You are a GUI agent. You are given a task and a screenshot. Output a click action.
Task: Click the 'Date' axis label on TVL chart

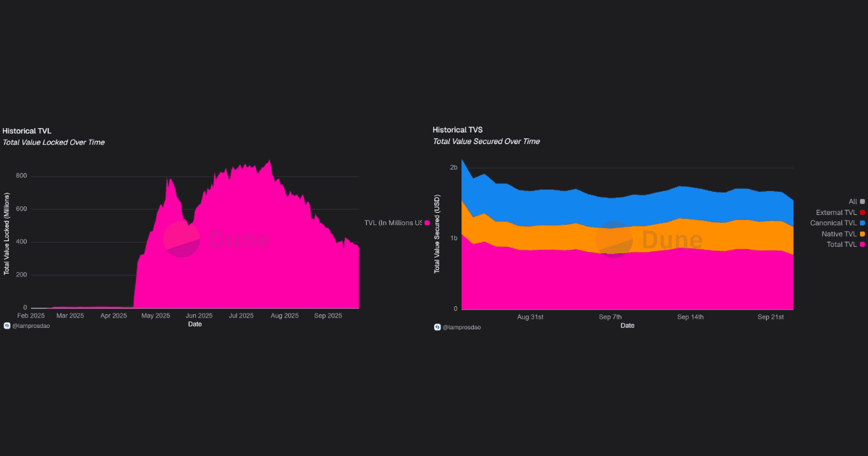click(x=195, y=324)
